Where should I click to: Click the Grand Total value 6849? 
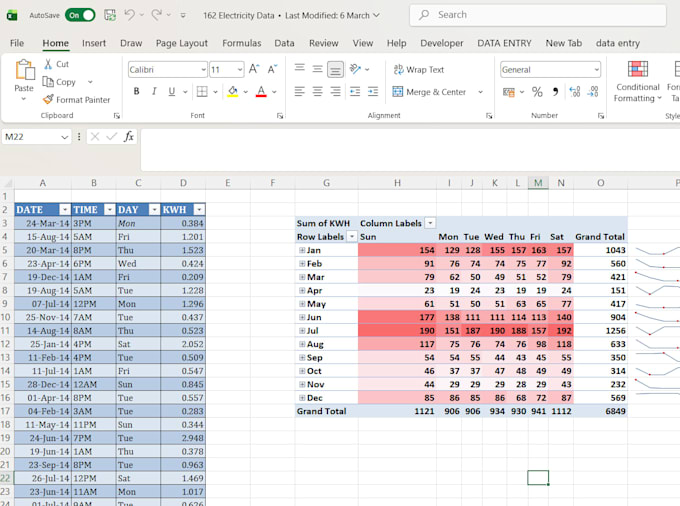[x=615, y=411]
